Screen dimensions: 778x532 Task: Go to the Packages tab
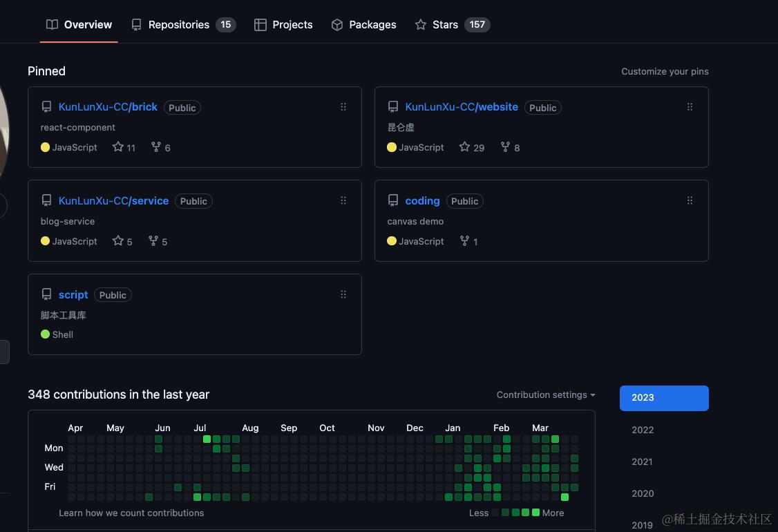click(x=363, y=25)
